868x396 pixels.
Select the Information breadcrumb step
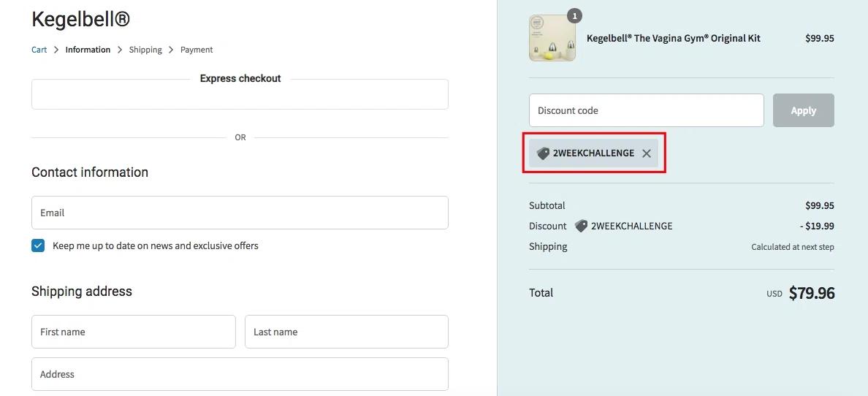coord(88,50)
